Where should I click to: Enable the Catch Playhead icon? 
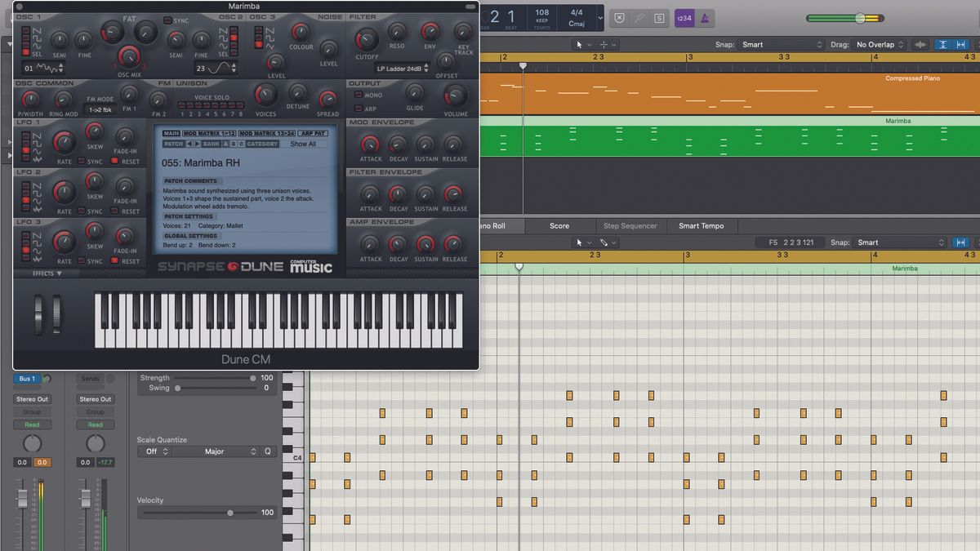(943, 45)
